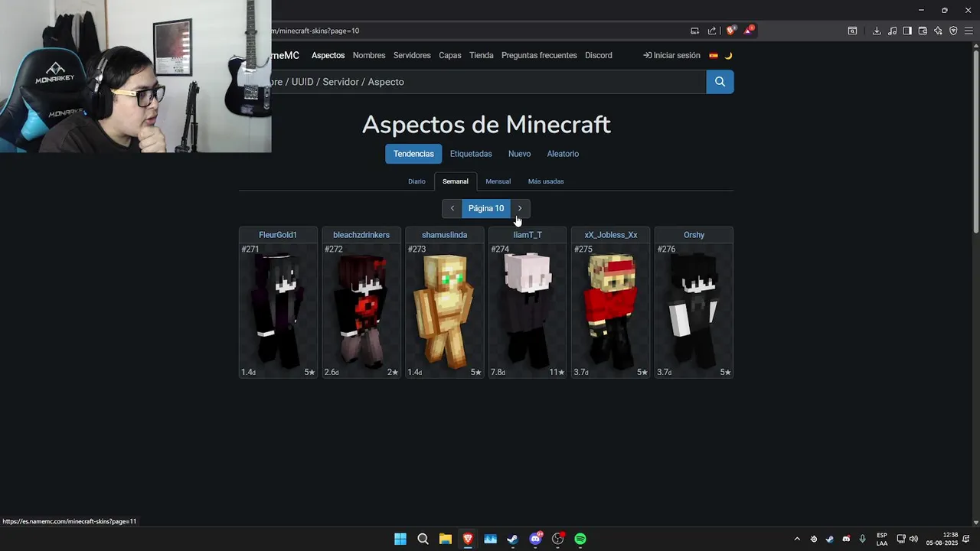This screenshot has height=551, width=980.
Task: Click skin #271 thumbnail
Action: tap(278, 310)
